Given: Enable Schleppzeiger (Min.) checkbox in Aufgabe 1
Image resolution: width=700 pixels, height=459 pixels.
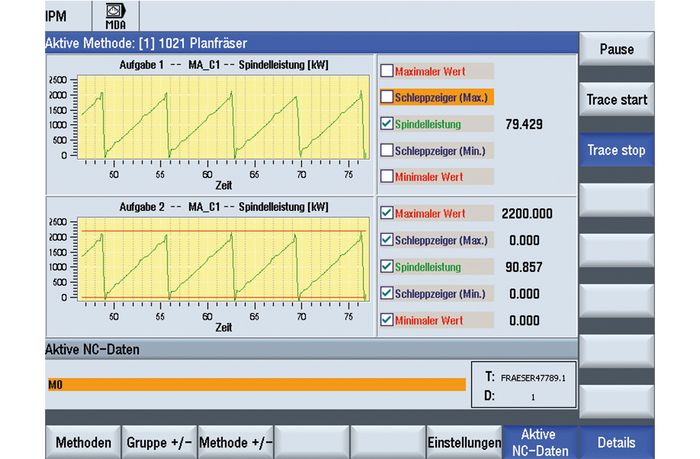Looking at the screenshot, I should [x=387, y=151].
